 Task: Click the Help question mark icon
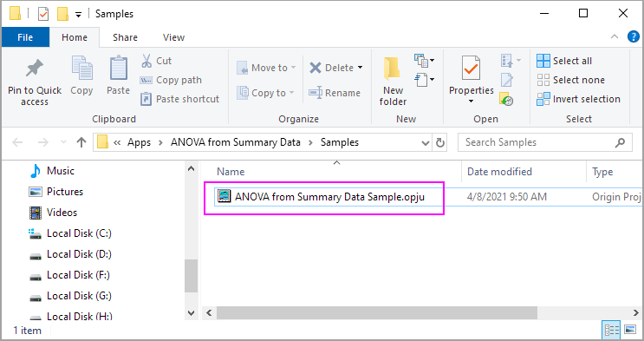tap(633, 37)
